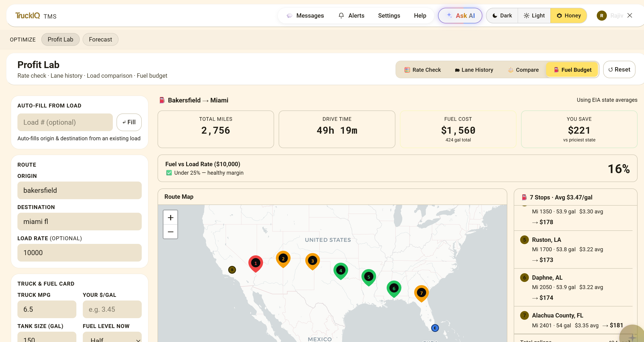Focus the Load # optional field
This screenshot has height=342, width=644.
click(65, 122)
